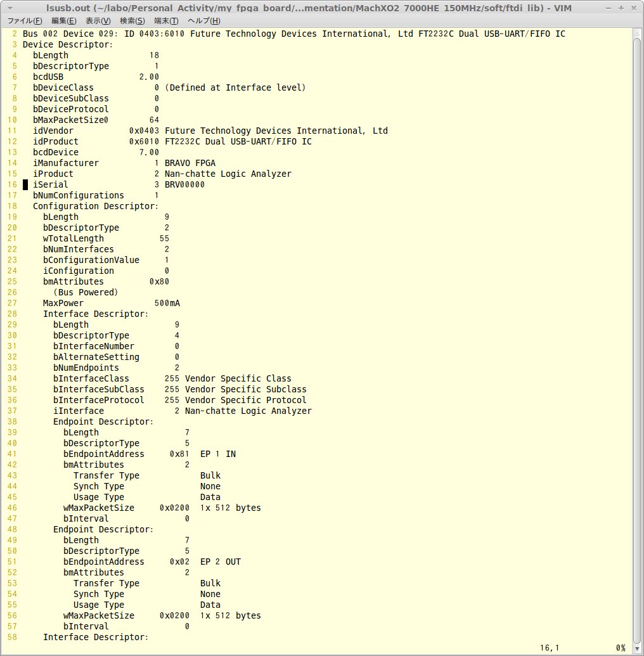Minimize the VIM window

(x=609, y=8)
